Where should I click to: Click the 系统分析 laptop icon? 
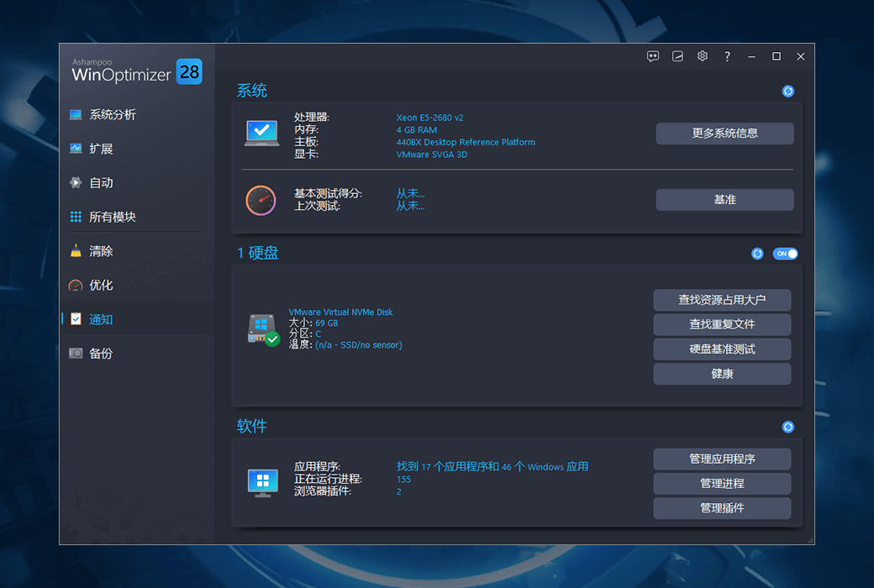(x=76, y=115)
